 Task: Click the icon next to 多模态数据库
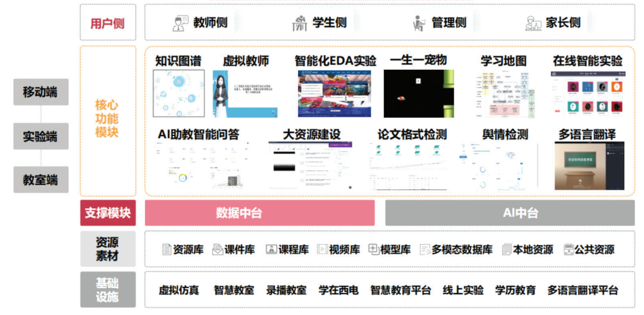pyautogui.click(x=425, y=249)
